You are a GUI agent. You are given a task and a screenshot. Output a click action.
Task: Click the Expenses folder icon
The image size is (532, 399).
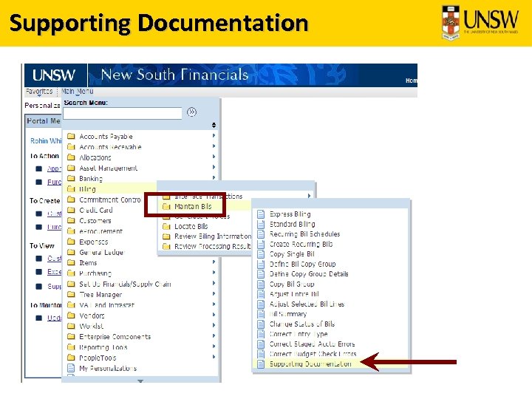pyautogui.click(x=71, y=242)
